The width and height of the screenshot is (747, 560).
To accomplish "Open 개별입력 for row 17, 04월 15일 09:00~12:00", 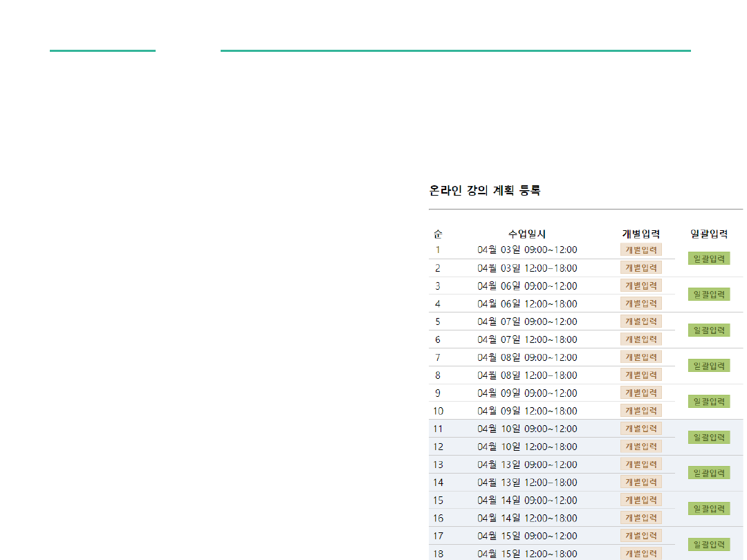I will 640,536.
